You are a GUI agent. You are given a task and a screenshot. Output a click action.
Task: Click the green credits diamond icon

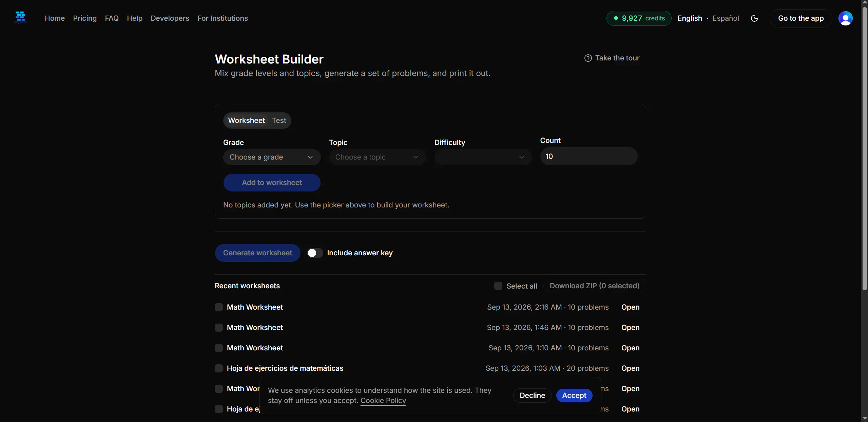click(616, 18)
